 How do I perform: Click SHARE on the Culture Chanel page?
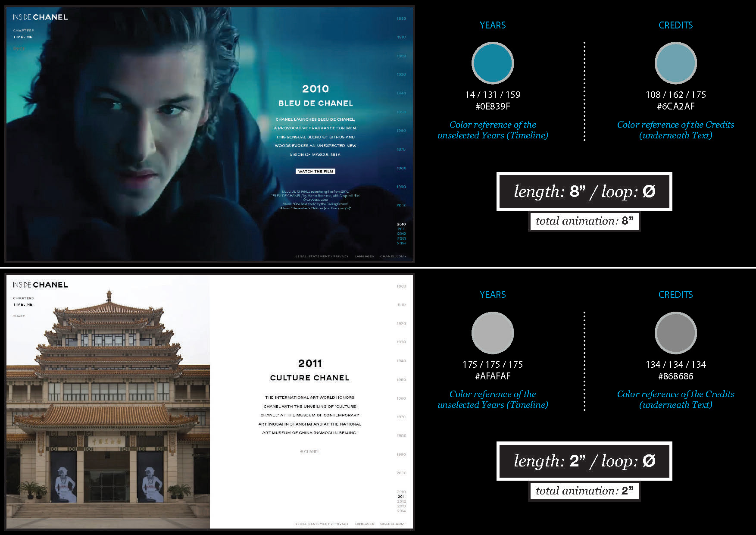19,316
